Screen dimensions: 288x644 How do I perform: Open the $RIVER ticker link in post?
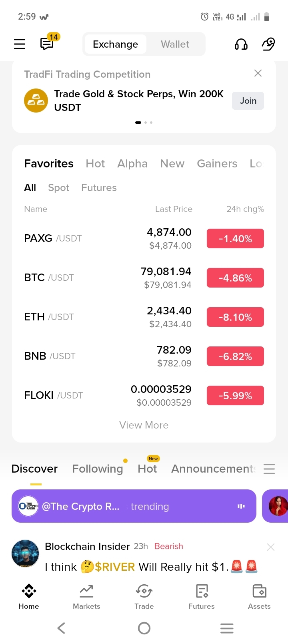115,567
